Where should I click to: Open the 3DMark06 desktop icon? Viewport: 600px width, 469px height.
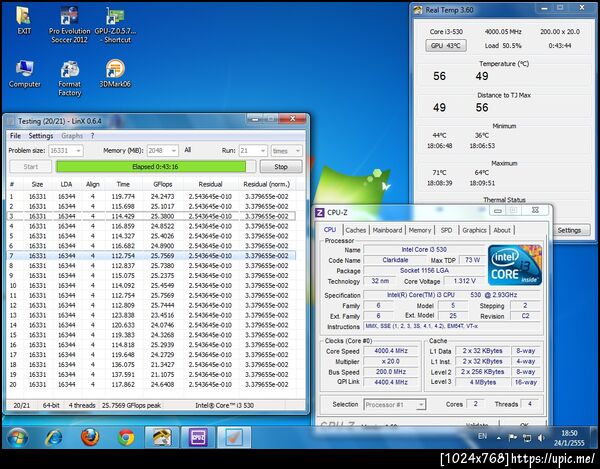point(115,73)
